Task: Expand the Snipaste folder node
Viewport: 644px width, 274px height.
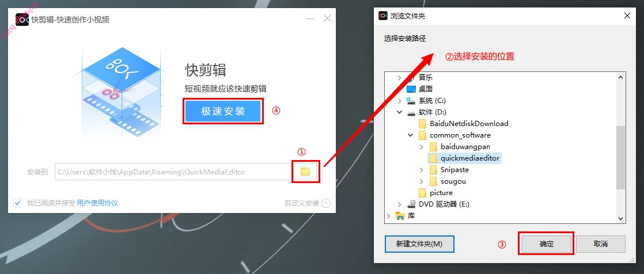Action: click(x=422, y=169)
